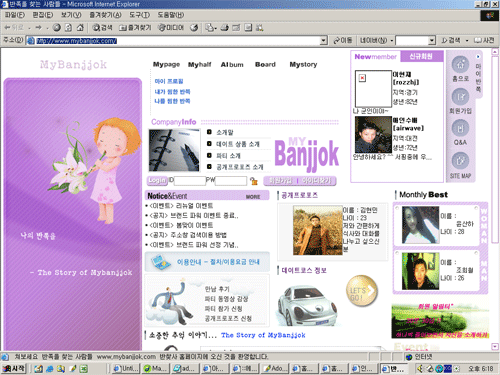Open the Back history dropdown arrow
The image size is (500, 375).
click(x=30, y=28)
